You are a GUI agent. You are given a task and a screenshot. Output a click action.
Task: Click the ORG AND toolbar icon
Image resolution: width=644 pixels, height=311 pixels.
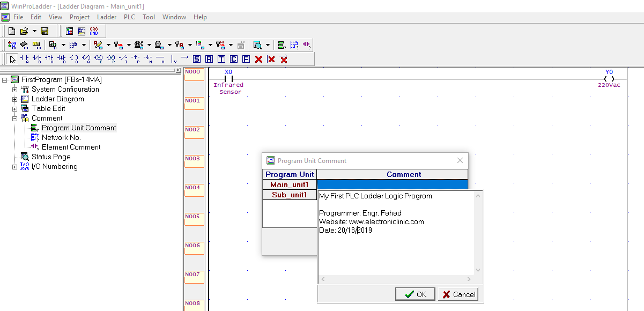(x=94, y=31)
